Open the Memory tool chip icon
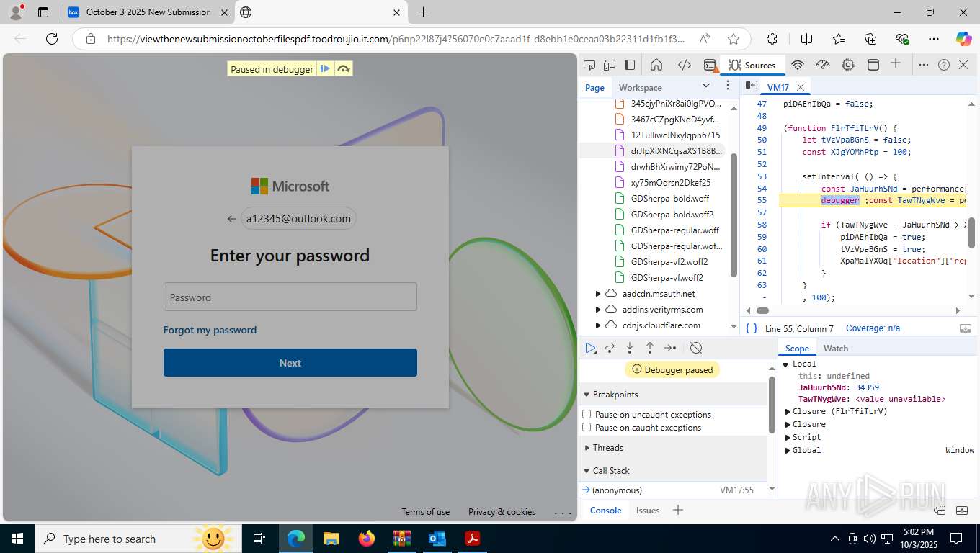 848,65
